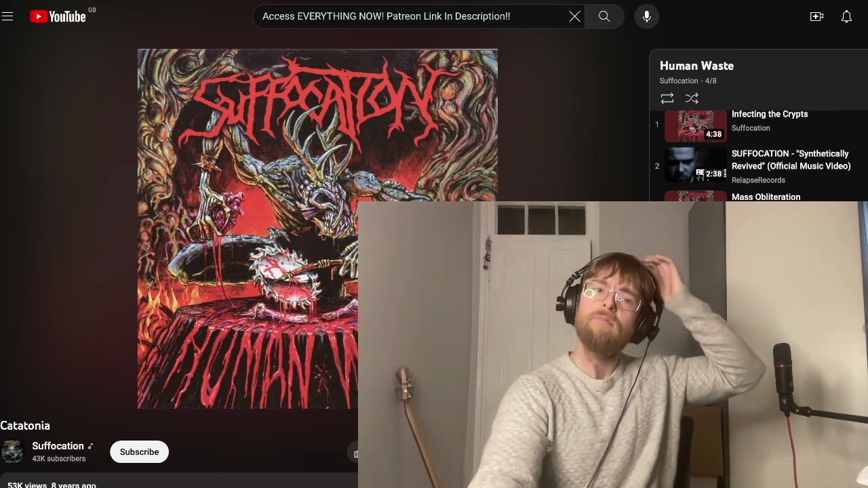Click the Human Waste album video
Image resolution: width=868 pixels, height=488 pixels.
[x=317, y=229]
